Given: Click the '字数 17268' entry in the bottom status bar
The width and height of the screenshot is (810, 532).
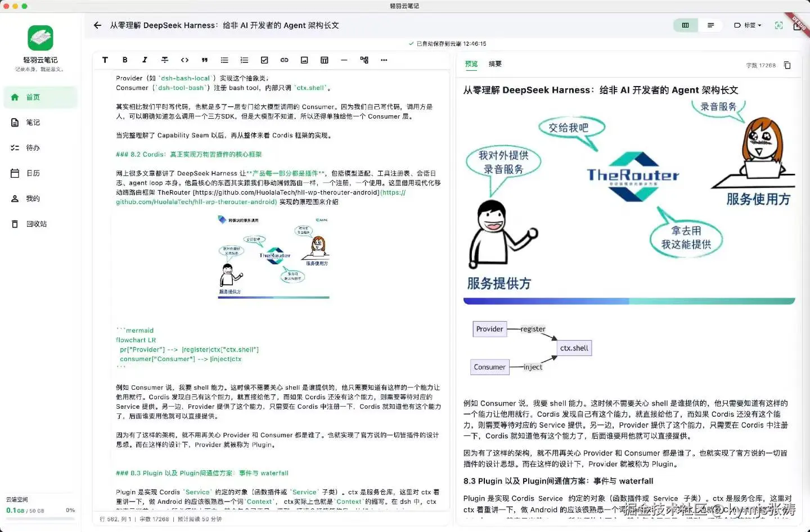Looking at the screenshot, I should pyautogui.click(x=154, y=520).
